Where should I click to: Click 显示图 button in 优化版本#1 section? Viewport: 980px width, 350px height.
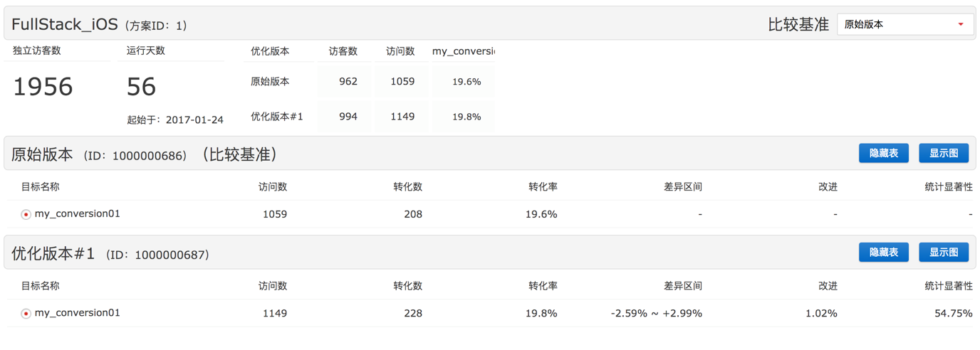(x=944, y=252)
